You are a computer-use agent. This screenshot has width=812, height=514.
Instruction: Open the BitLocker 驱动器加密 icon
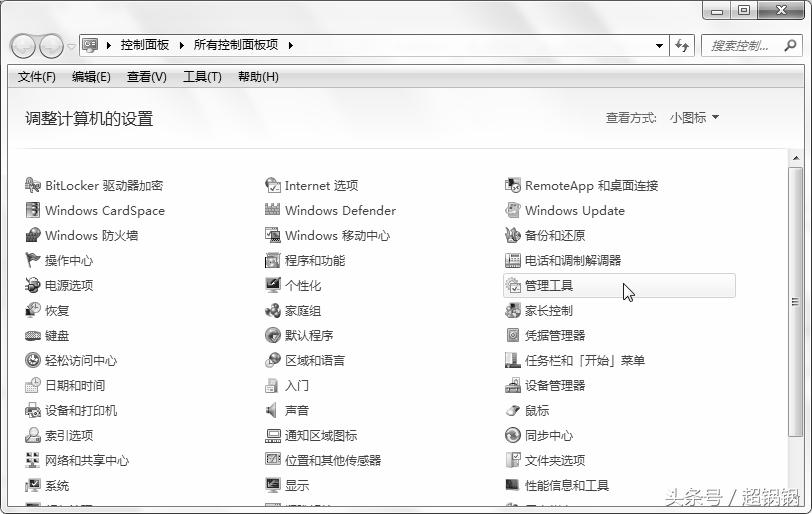[x=33, y=185]
